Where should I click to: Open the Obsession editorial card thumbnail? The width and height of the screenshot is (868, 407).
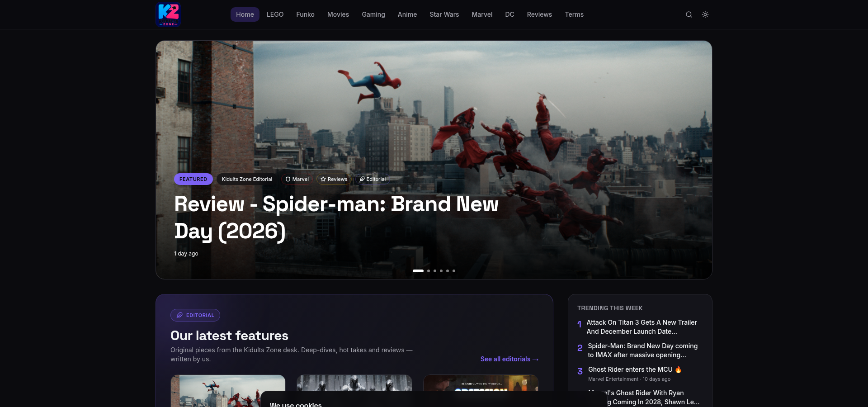click(x=481, y=383)
